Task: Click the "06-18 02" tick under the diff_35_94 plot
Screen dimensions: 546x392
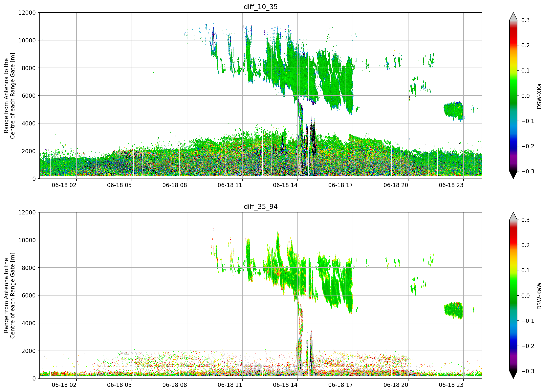Action: point(64,385)
